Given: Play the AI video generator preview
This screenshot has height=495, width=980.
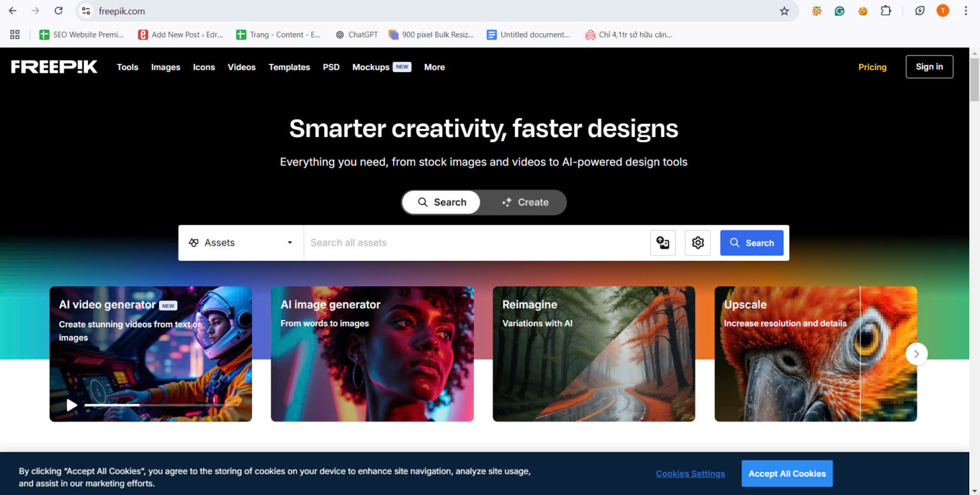Looking at the screenshot, I should [x=71, y=404].
